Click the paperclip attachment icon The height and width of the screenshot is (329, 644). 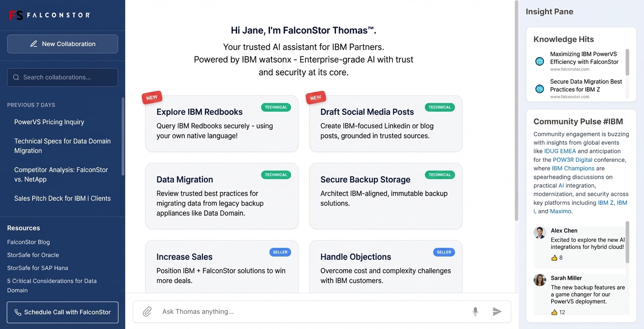point(147,312)
